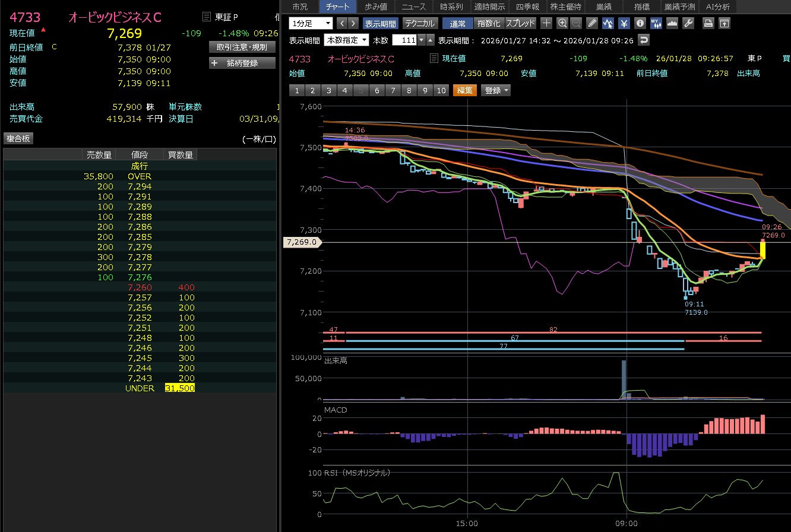This screenshot has width=791, height=532.
Task: Expand the 本数指定 period dropdown
Action: coord(346,40)
